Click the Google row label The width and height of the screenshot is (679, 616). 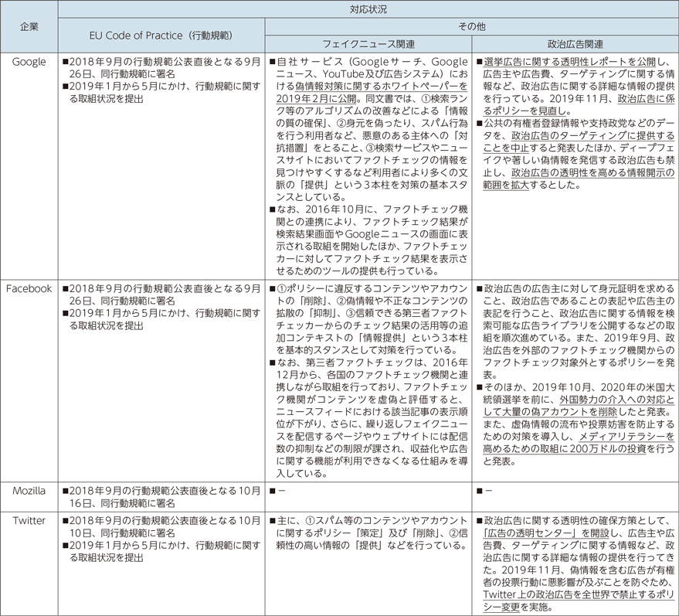pyautogui.click(x=29, y=62)
